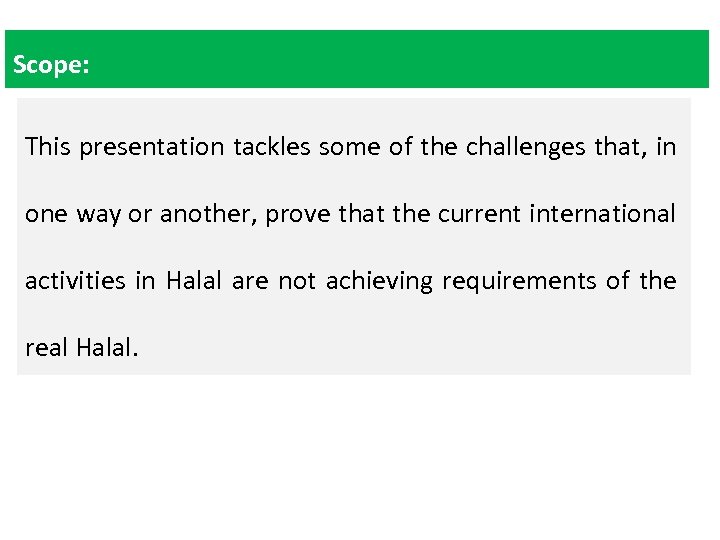
Task: Click the word "requirements" in third line
Action: coord(518,281)
